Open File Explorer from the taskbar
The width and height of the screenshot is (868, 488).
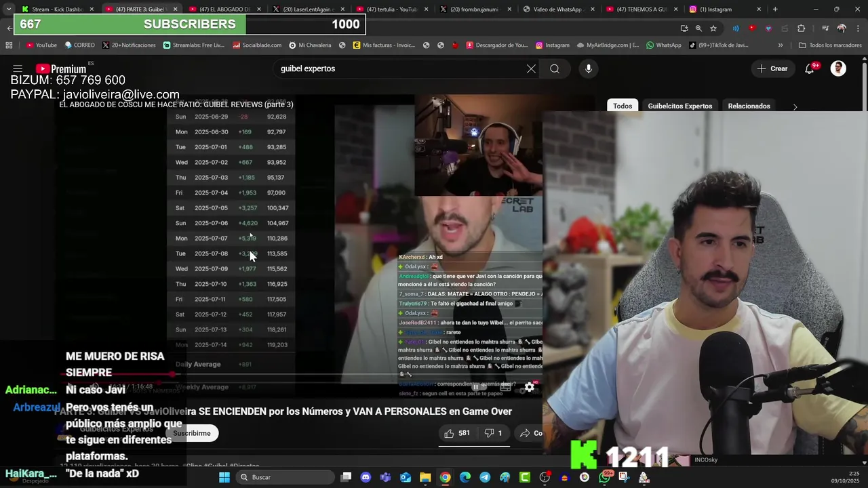[x=425, y=477]
